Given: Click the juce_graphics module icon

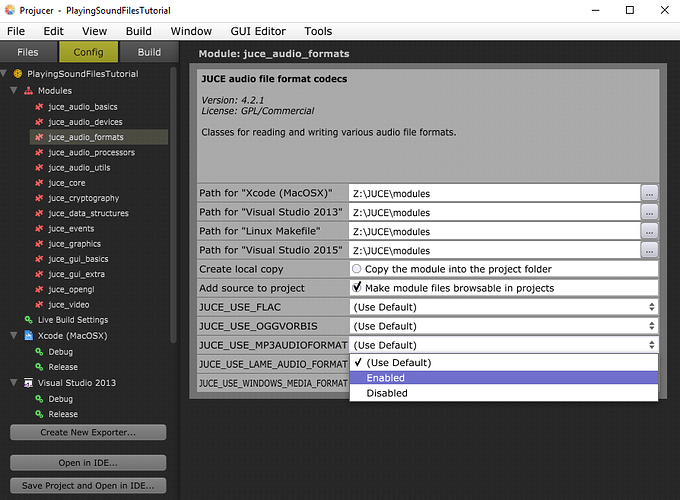Looking at the screenshot, I should point(39,243).
